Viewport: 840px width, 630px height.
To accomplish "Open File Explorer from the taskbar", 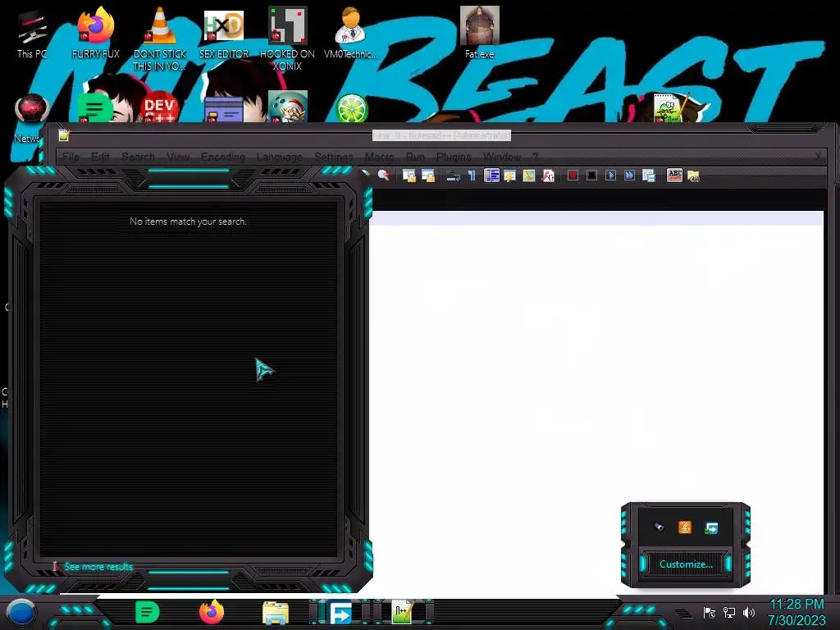I will click(276, 614).
